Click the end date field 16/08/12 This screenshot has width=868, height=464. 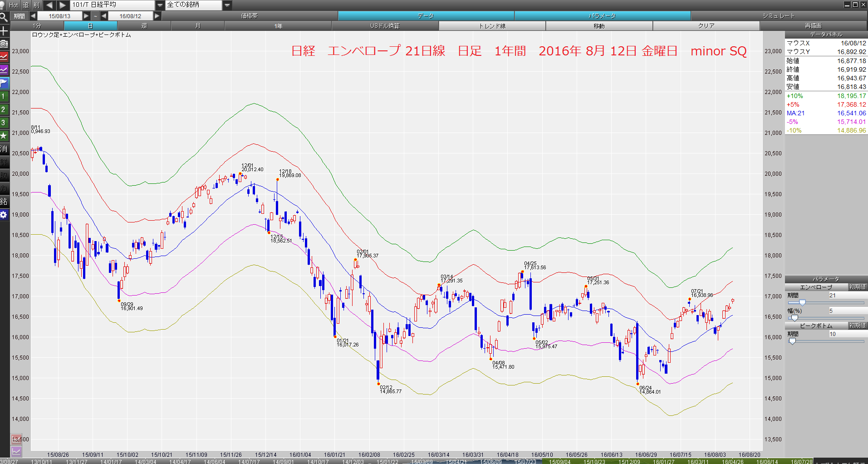click(131, 16)
